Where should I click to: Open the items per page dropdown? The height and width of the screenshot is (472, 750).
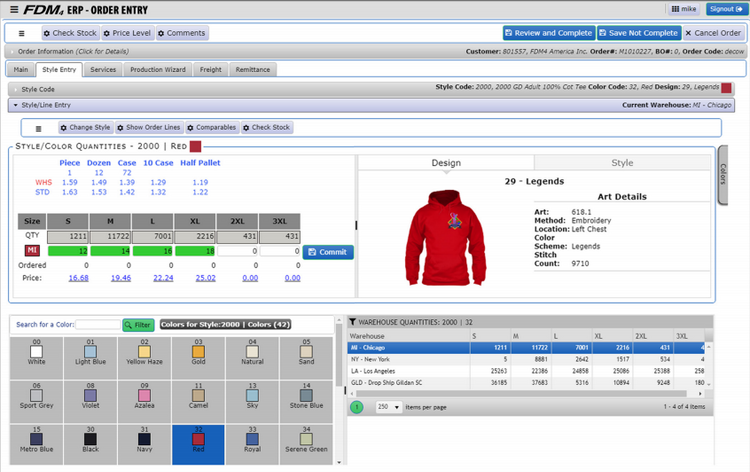point(388,407)
